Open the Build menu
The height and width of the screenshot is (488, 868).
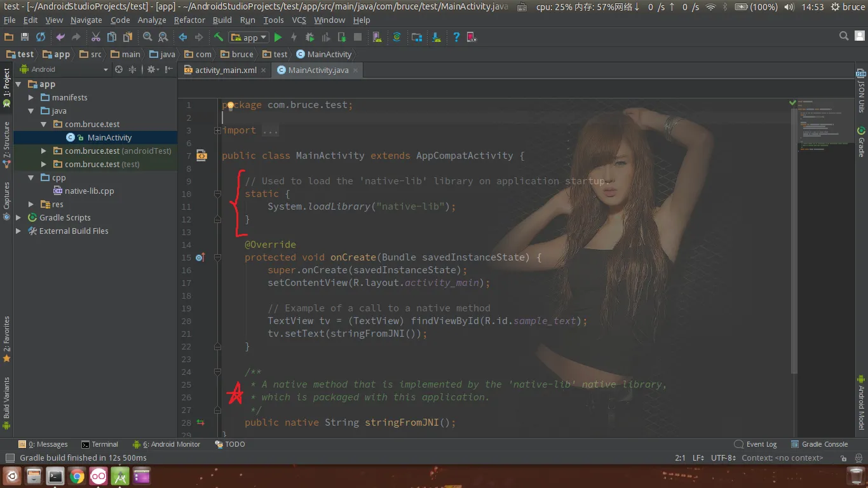(x=222, y=20)
